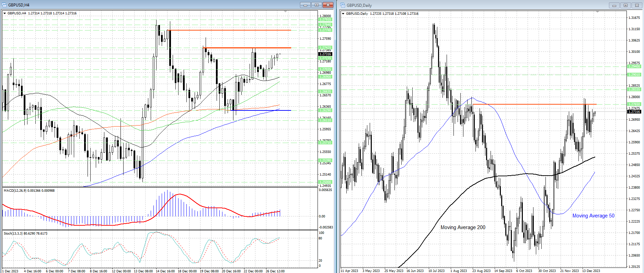The image size is (644, 273).
Task: Click the Daily OHLC values 1.27235 1.27318
Action: pyautogui.click(x=382, y=14)
